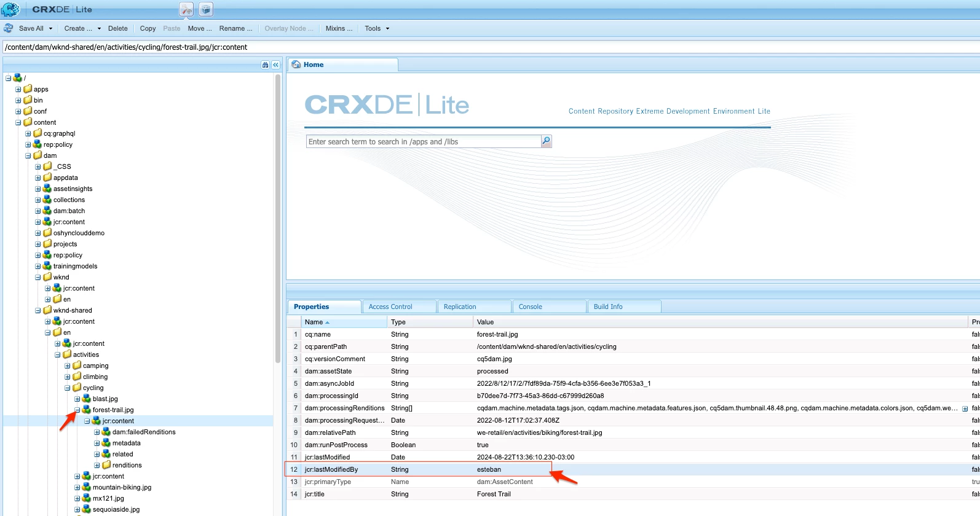Open the Create dropdown arrow
980x516 pixels.
coord(99,28)
